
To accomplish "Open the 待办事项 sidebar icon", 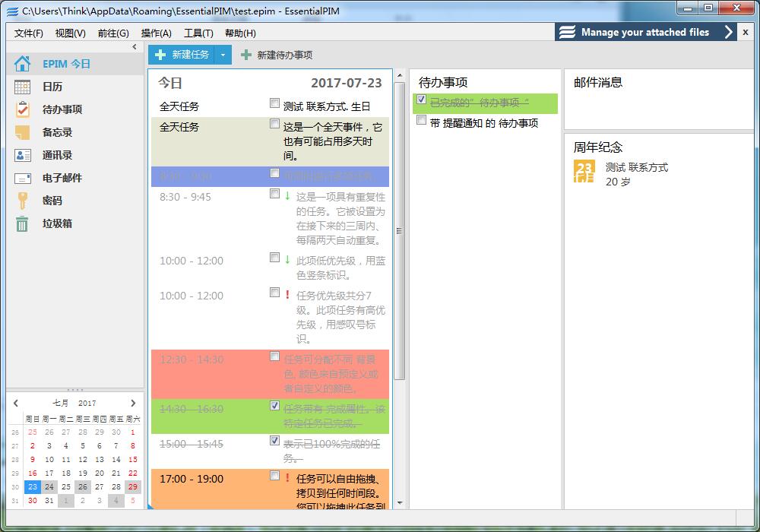I will [22, 109].
